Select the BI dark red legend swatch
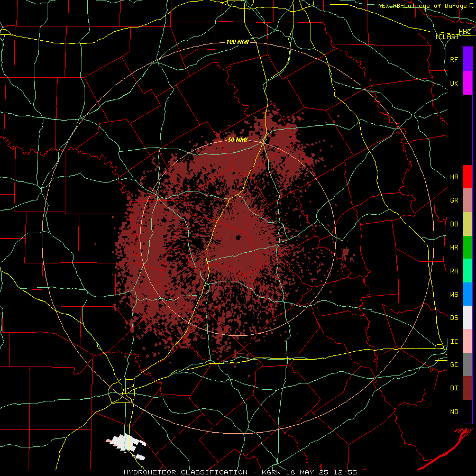Screen dimensions: 476x476 pos(467,388)
